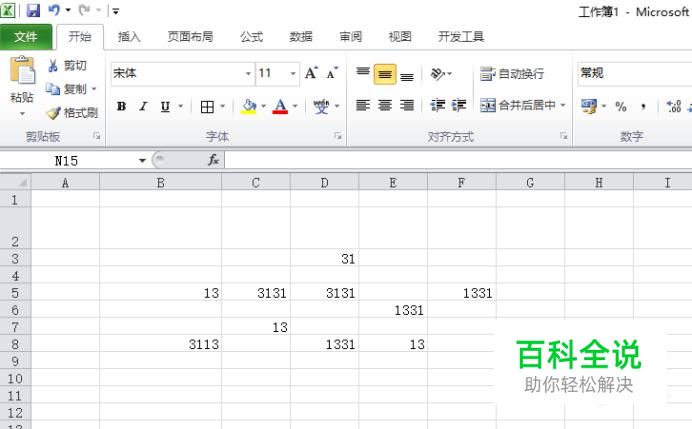Apply the yellow fill color
Screen dimensions: 692x429
[x=248, y=106]
